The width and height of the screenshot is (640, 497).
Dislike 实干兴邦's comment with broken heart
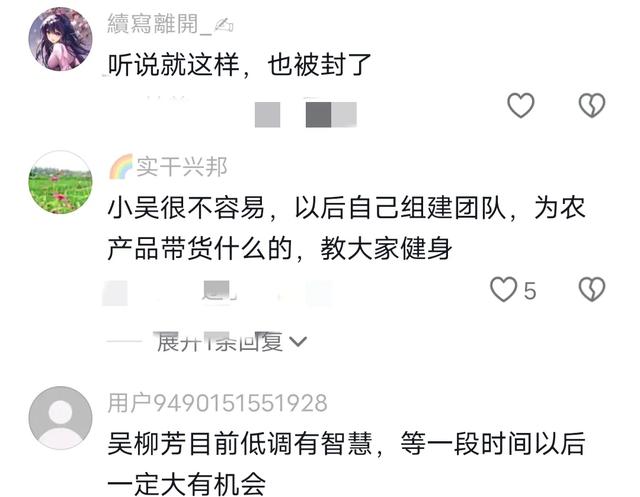[x=592, y=290]
